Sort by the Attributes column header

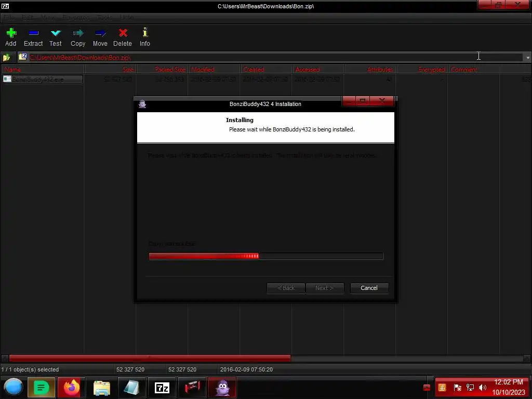tap(370, 69)
